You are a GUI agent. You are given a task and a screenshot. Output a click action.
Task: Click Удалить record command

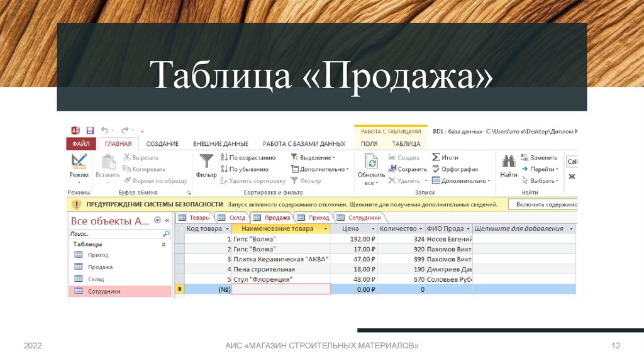[x=404, y=181]
